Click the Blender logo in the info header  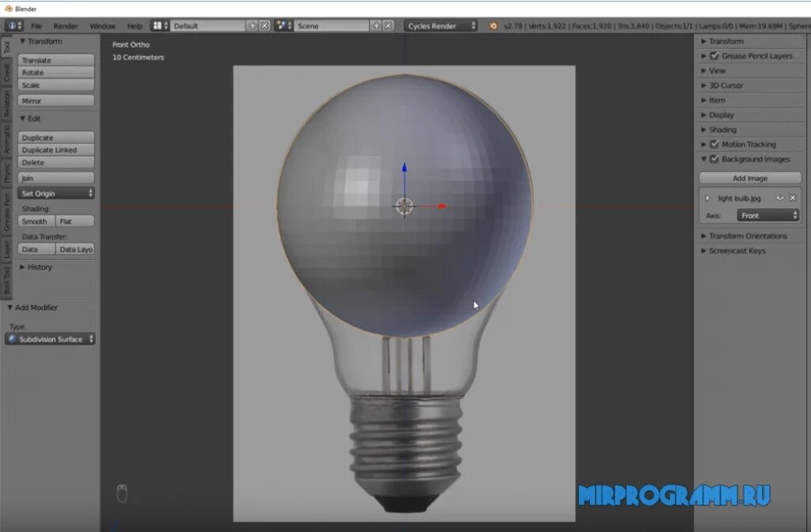pyautogui.click(x=493, y=25)
